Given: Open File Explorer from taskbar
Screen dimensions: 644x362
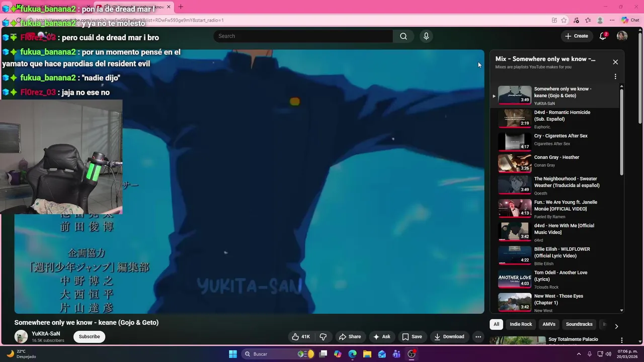Looking at the screenshot, I should click(x=367, y=354).
